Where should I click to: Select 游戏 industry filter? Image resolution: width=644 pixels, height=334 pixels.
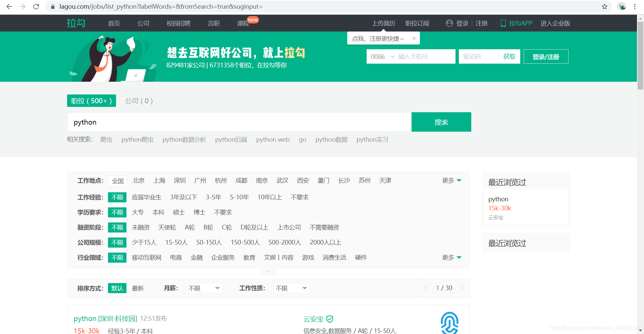308,258
